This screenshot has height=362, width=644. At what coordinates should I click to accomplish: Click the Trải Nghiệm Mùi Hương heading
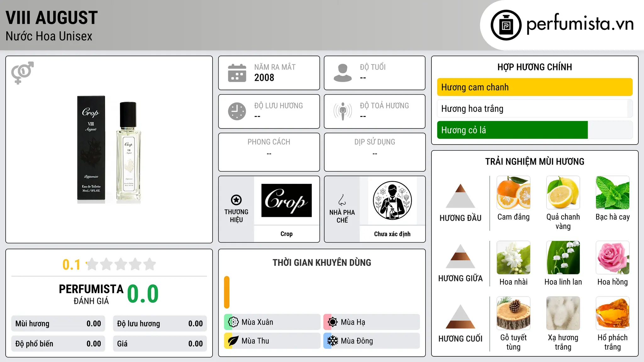[535, 162]
